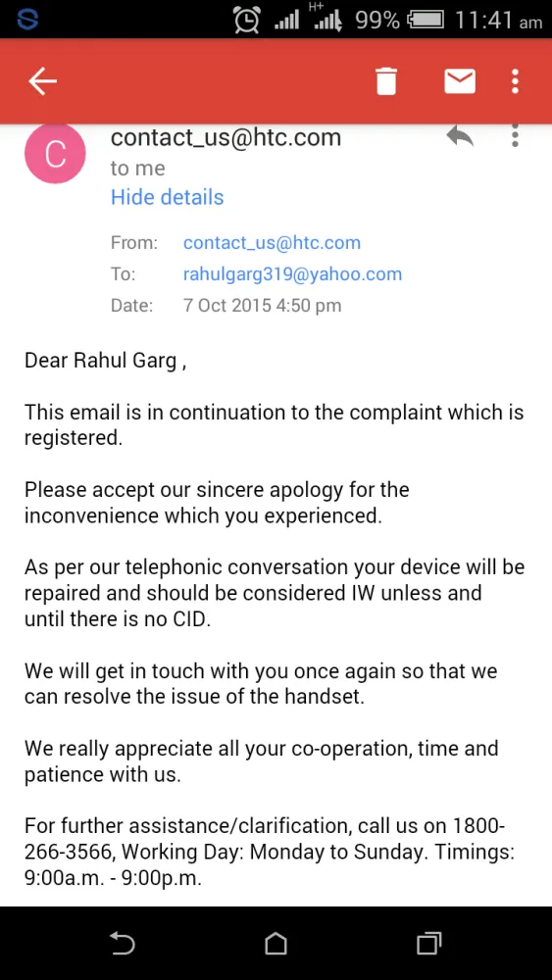Tap the pink sender avatar C
The image size is (552, 980).
coord(55,153)
